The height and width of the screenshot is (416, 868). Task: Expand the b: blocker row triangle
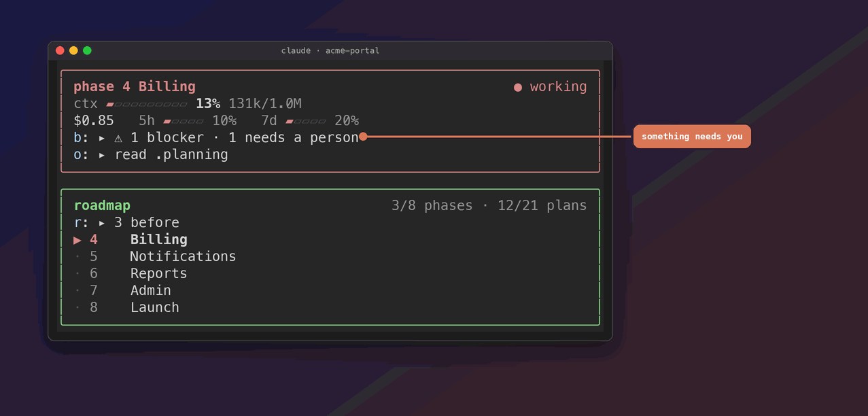tap(102, 138)
